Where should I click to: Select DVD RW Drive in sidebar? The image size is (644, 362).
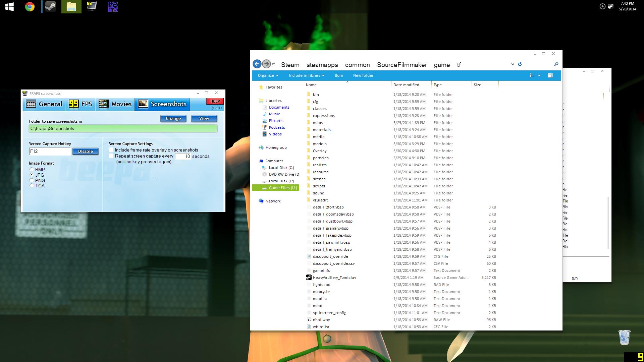pyautogui.click(x=280, y=174)
